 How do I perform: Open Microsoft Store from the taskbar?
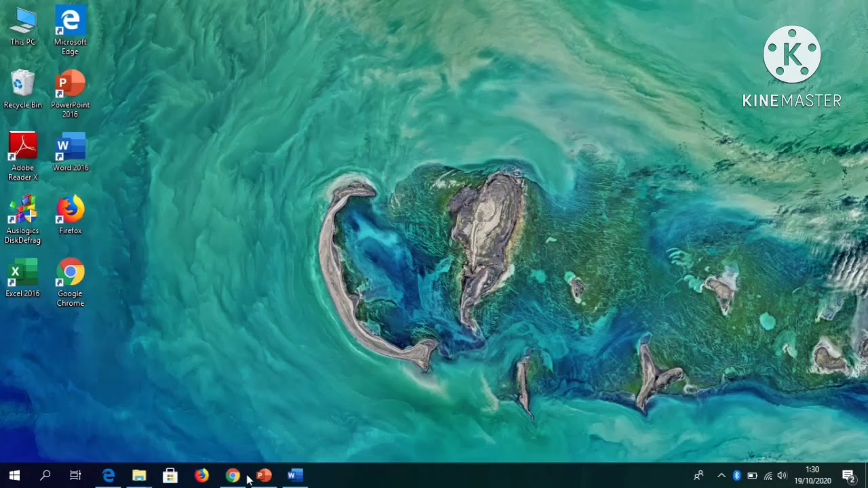(170, 476)
